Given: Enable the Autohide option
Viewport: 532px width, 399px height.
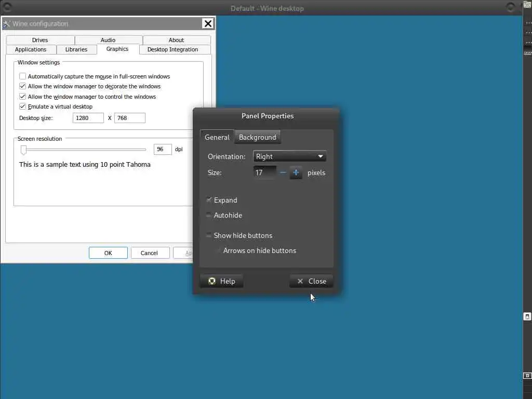Looking at the screenshot, I should (x=209, y=215).
